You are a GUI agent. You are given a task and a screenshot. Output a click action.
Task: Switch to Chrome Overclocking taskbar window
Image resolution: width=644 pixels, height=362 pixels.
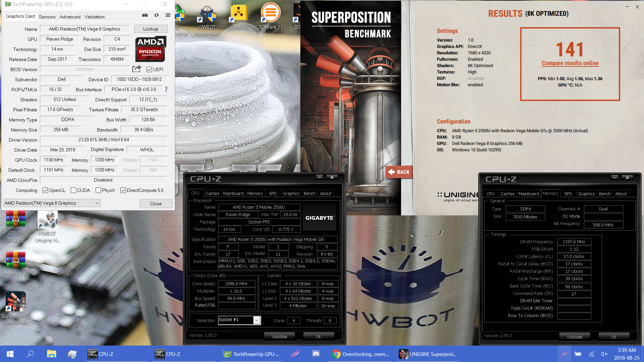(361, 354)
